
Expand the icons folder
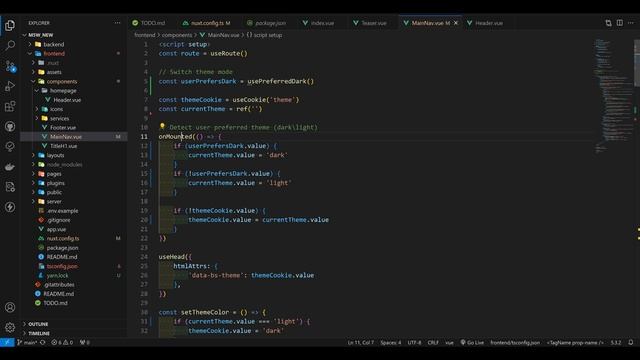(x=56, y=109)
